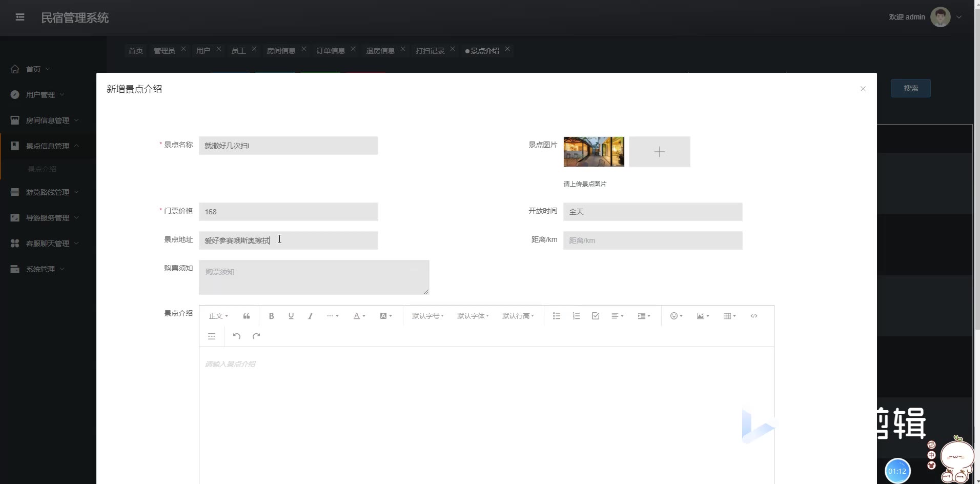Click the 购票须知 text area

[314, 277]
